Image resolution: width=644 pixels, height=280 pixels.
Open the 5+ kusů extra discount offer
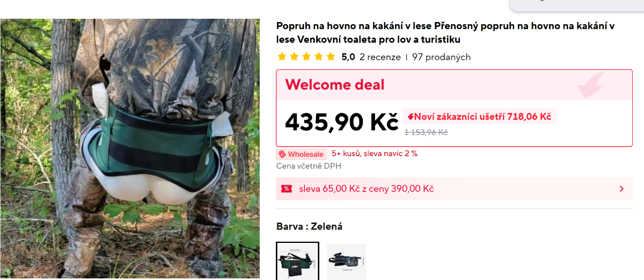pyautogui.click(x=375, y=154)
